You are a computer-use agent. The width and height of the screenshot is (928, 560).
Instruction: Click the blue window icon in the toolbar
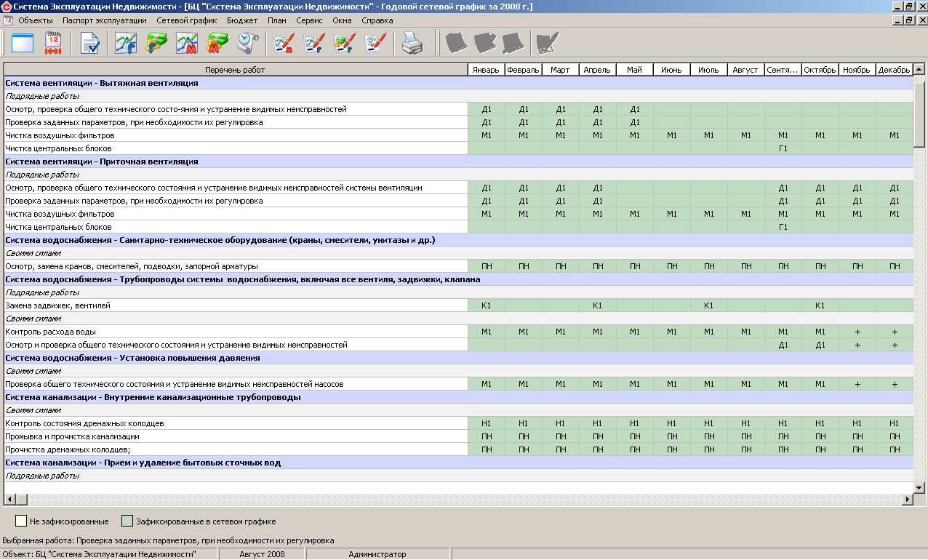click(x=23, y=44)
